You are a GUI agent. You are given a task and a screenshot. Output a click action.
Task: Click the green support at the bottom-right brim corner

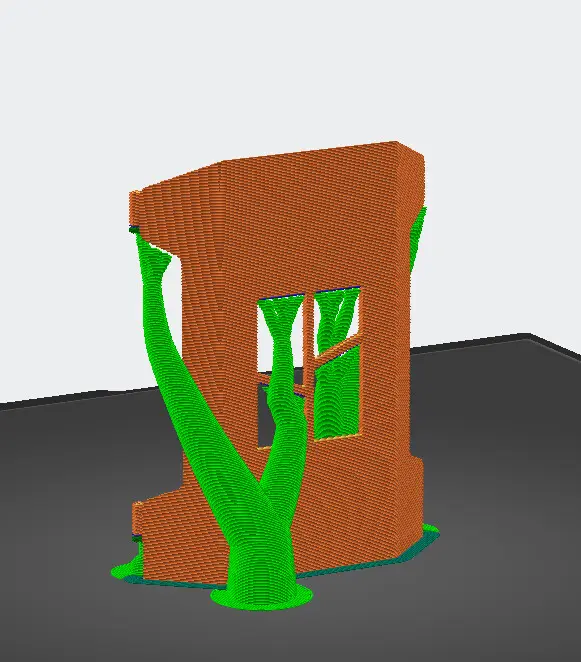[430, 531]
